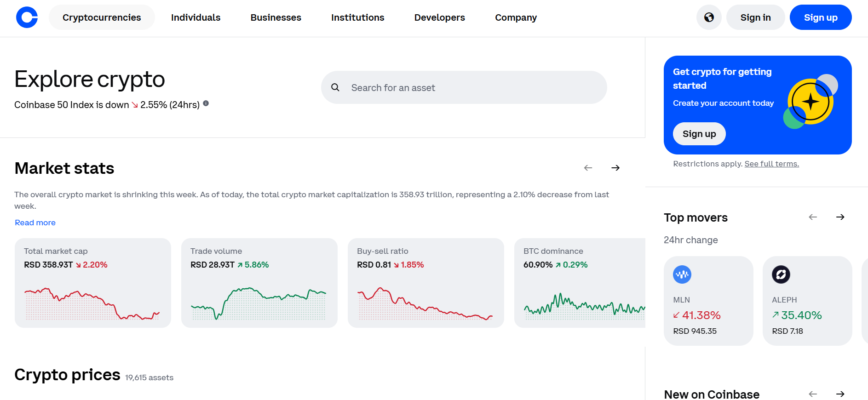Click the Market stats previous arrow

pyautogui.click(x=588, y=168)
